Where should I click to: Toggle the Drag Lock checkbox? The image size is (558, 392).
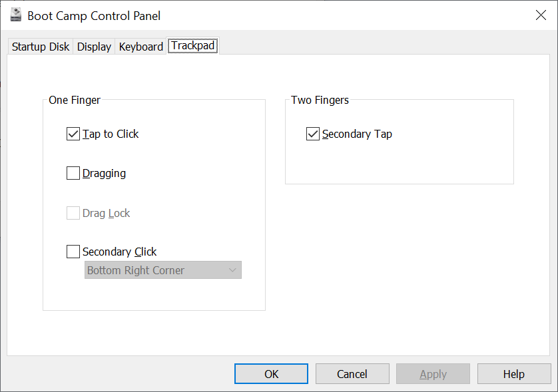pyautogui.click(x=73, y=213)
